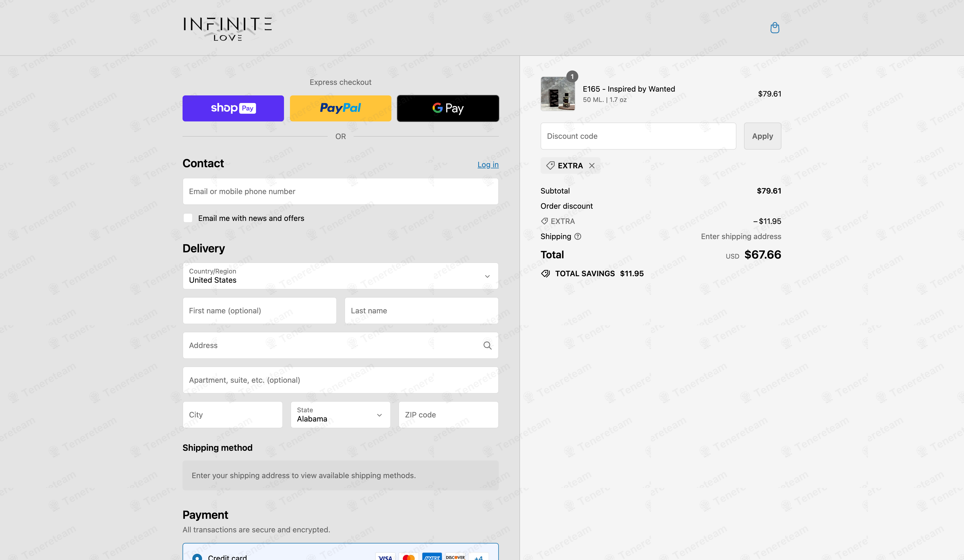Enable Email me with news and offers
The image size is (964, 560).
pyautogui.click(x=188, y=218)
